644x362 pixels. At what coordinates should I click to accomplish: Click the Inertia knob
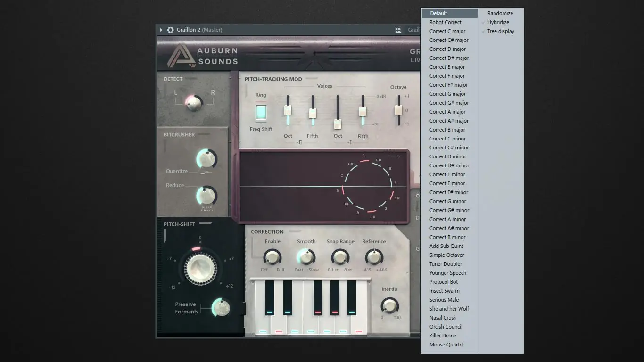coord(389,306)
